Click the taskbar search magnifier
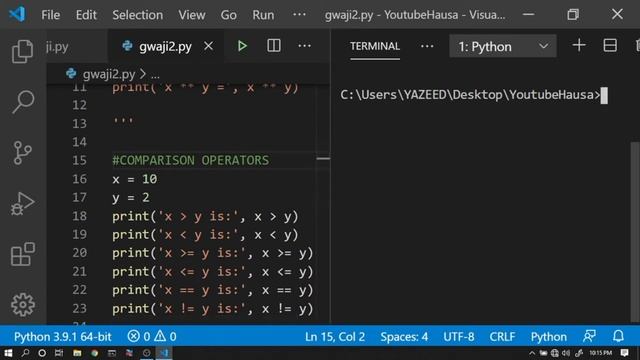640x360 pixels. pos(25,353)
